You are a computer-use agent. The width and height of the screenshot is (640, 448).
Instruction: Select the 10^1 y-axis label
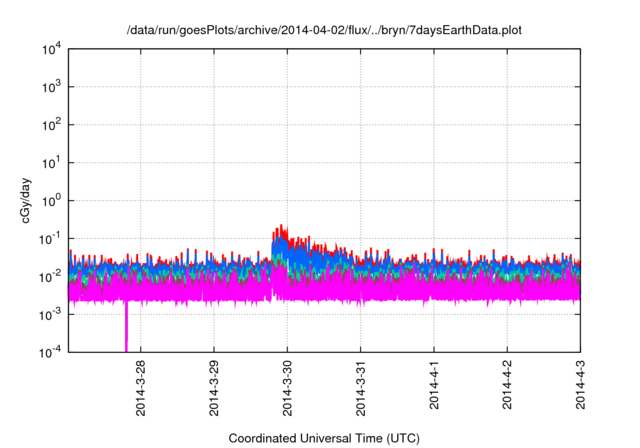pyautogui.click(x=52, y=163)
